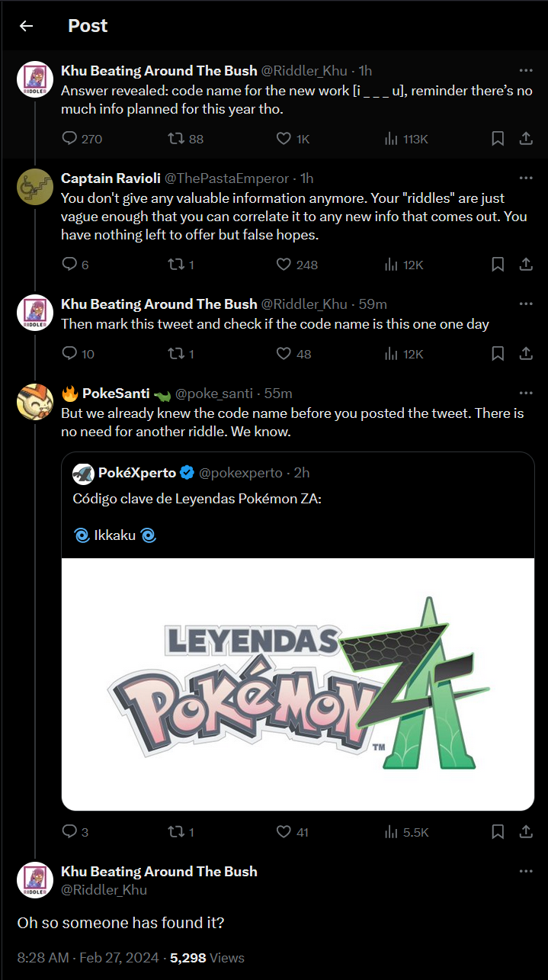View analytics of Captain Ravioli's post
The image size is (548, 980).
point(392,265)
